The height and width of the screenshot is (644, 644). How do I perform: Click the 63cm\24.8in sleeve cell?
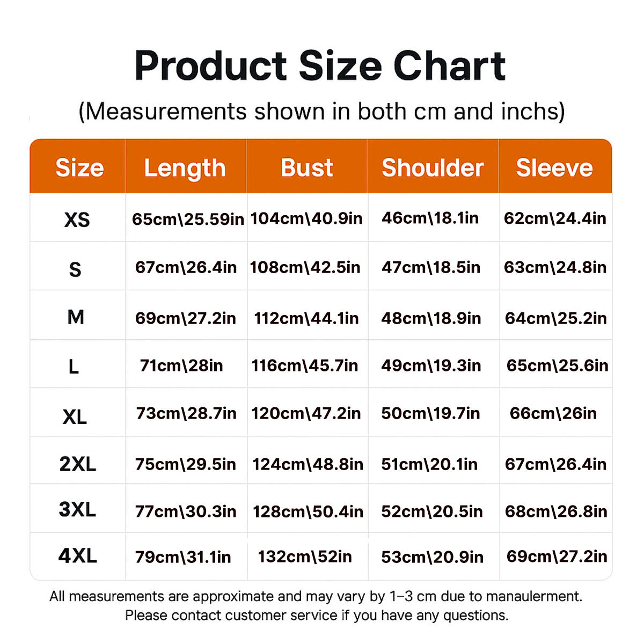(x=555, y=267)
